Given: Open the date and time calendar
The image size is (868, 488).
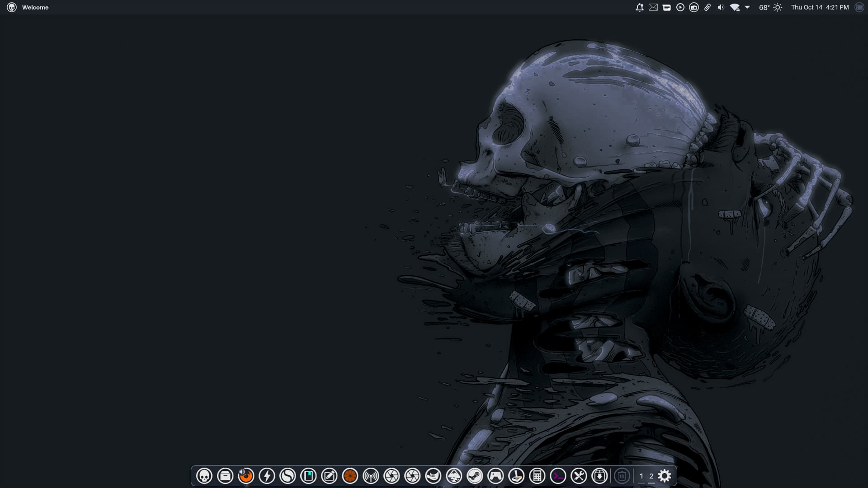Looking at the screenshot, I should tap(820, 7).
